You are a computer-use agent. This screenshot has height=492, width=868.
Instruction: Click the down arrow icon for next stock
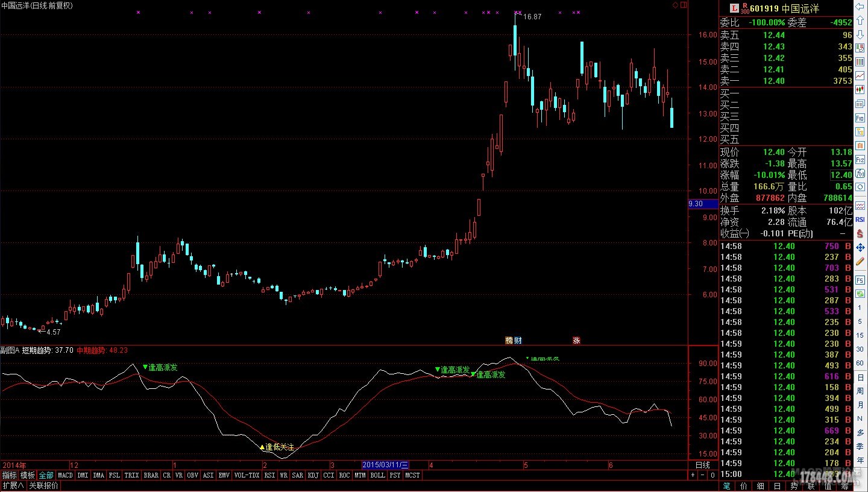coord(860,34)
